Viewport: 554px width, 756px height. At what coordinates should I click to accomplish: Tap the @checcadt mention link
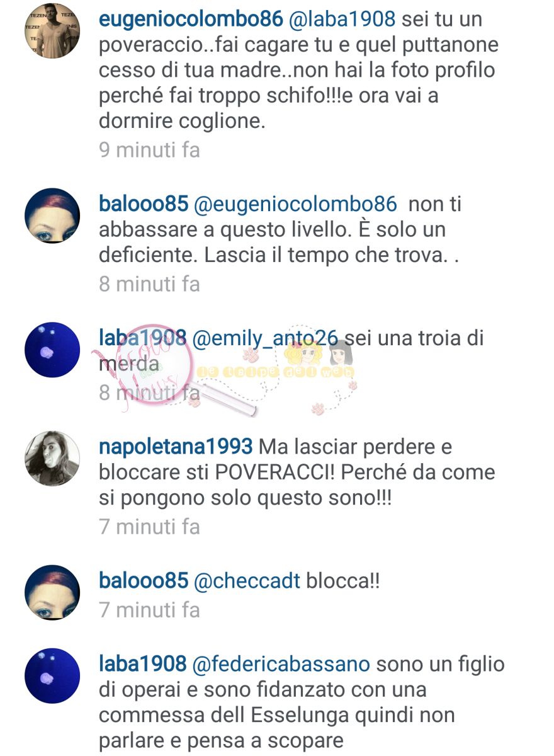[247, 581]
